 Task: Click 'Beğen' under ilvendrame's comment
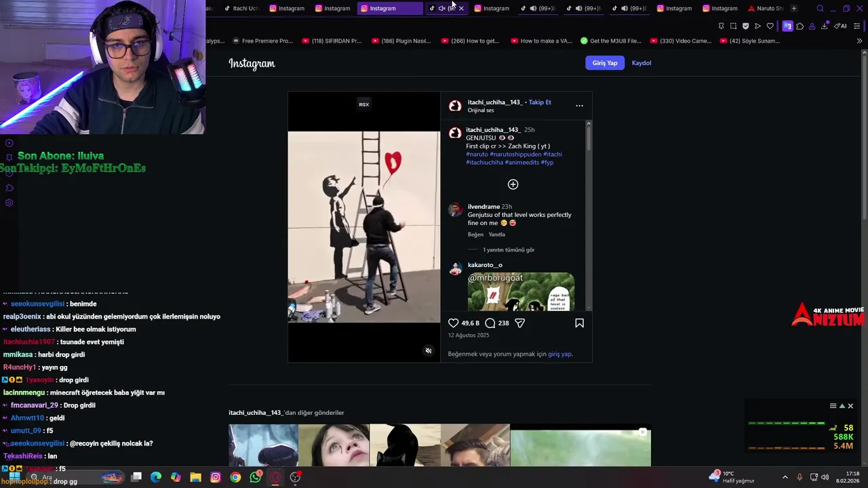(475, 235)
